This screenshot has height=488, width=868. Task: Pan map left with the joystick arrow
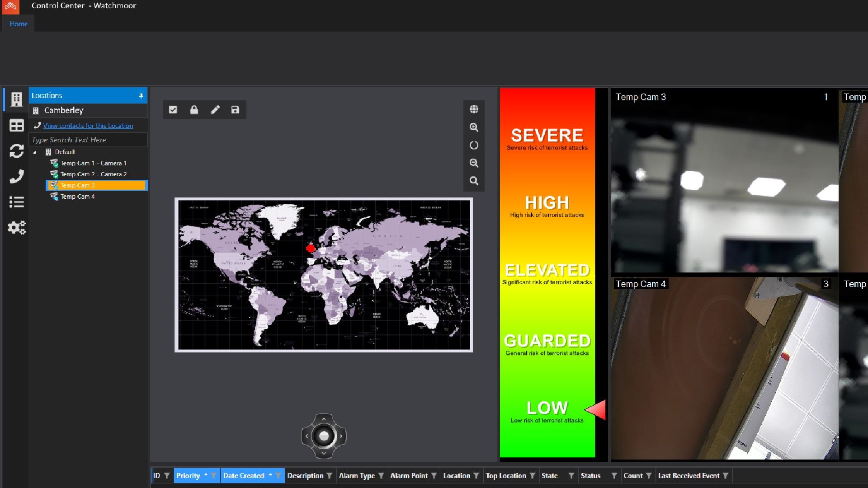tap(307, 436)
